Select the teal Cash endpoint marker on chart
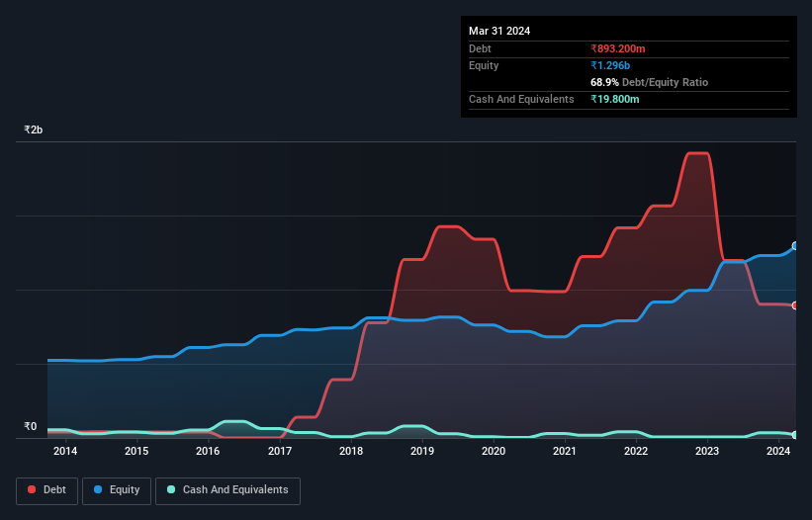This screenshot has height=520, width=812. 795,435
